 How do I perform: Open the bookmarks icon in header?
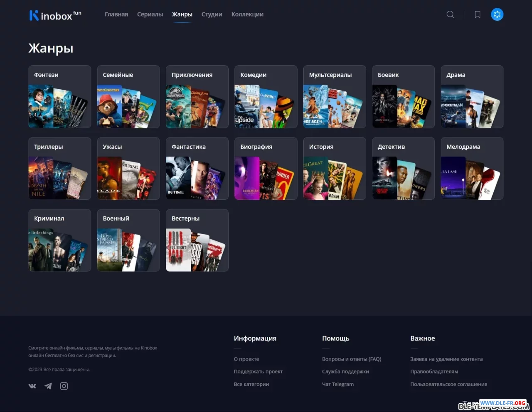point(478,15)
